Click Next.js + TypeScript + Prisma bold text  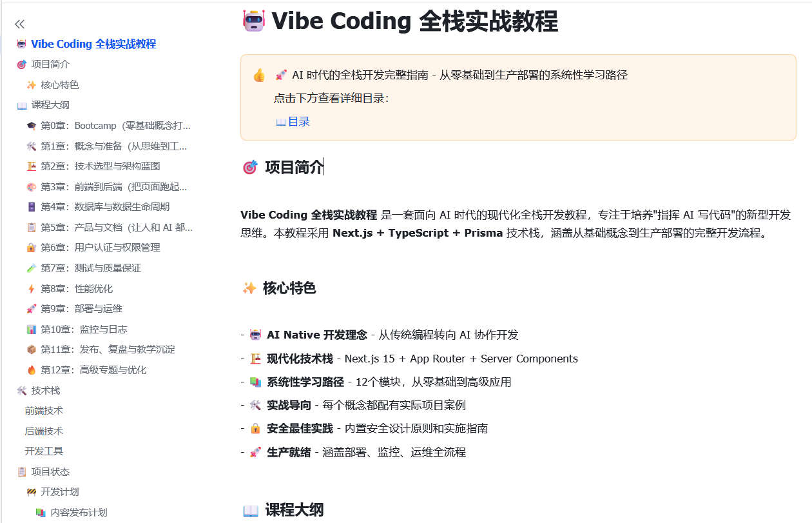418,233
